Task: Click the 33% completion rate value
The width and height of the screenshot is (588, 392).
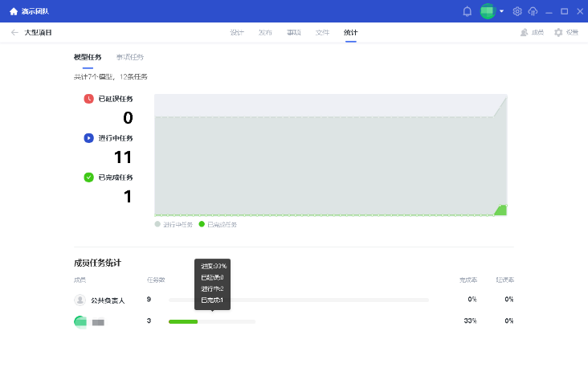Action: pos(470,321)
